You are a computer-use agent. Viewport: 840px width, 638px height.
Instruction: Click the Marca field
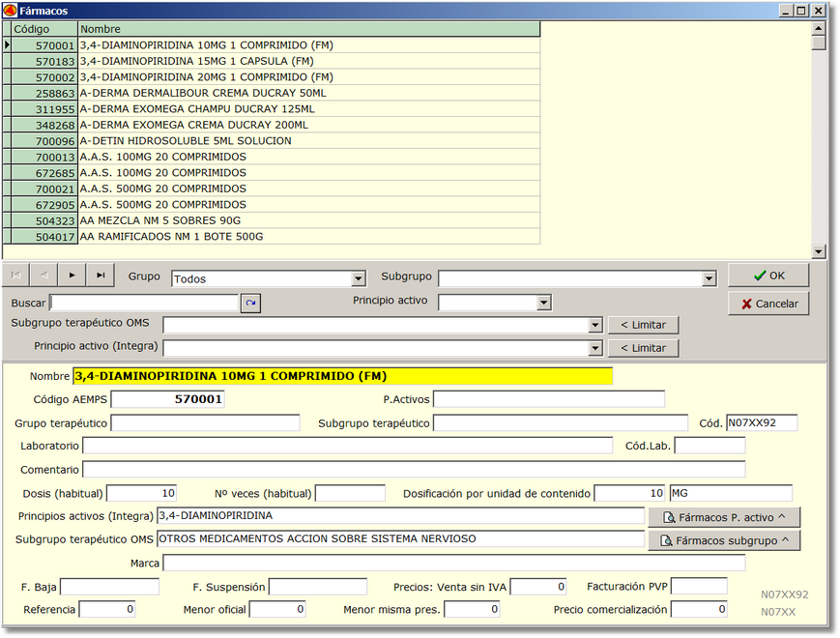click(x=453, y=563)
